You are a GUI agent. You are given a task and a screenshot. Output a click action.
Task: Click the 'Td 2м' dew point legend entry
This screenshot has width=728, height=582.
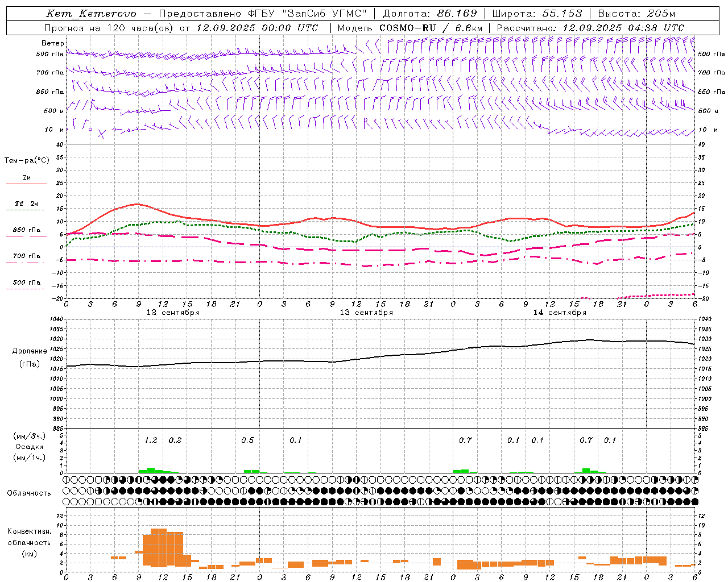click(x=26, y=203)
